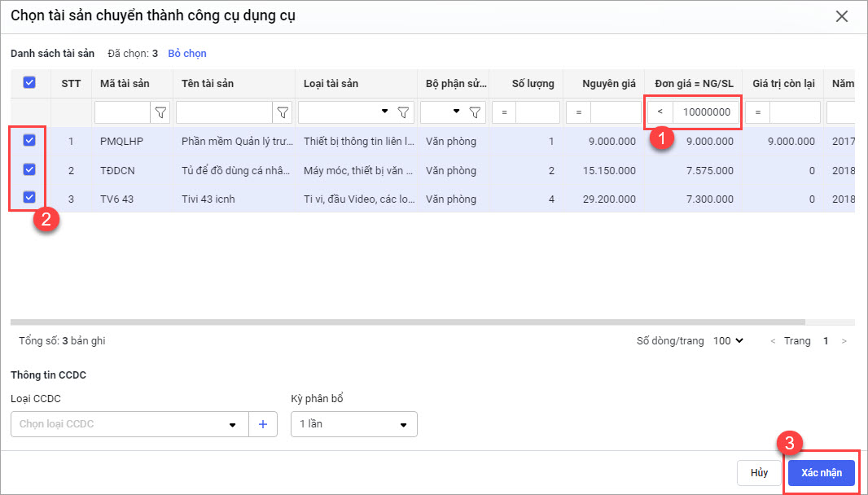Click the Đơn giá filter value field
The image size is (868, 495).
pos(706,112)
